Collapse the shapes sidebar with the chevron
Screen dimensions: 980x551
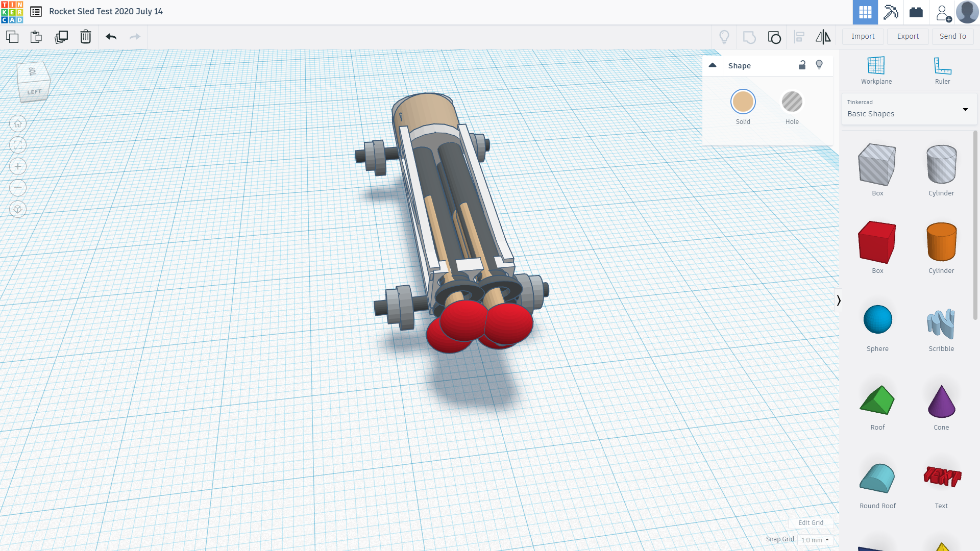tap(838, 300)
